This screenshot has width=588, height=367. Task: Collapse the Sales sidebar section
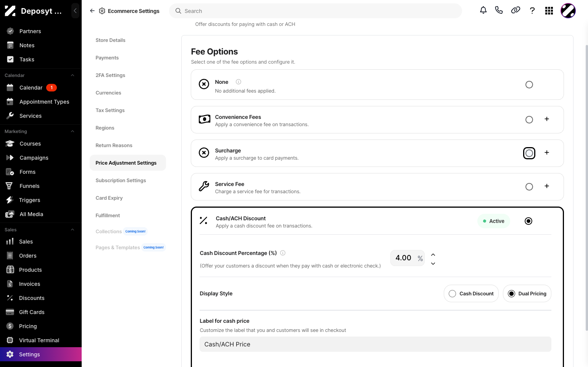[72, 230]
